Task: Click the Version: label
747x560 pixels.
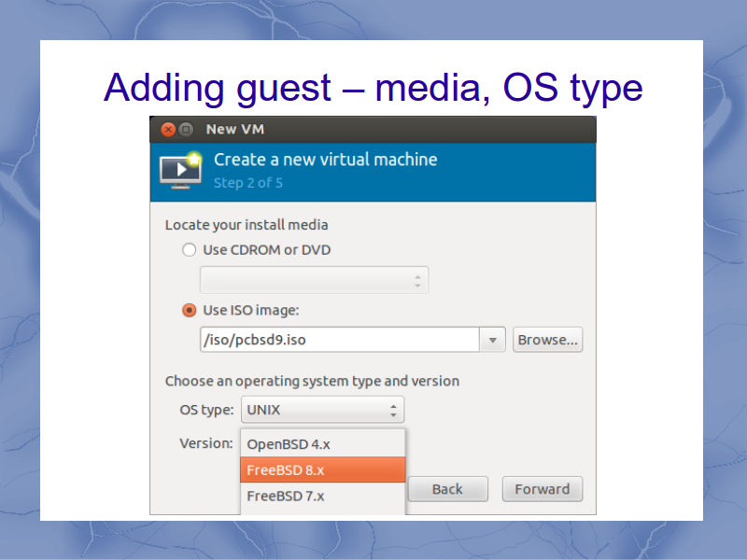Action: 206,443
